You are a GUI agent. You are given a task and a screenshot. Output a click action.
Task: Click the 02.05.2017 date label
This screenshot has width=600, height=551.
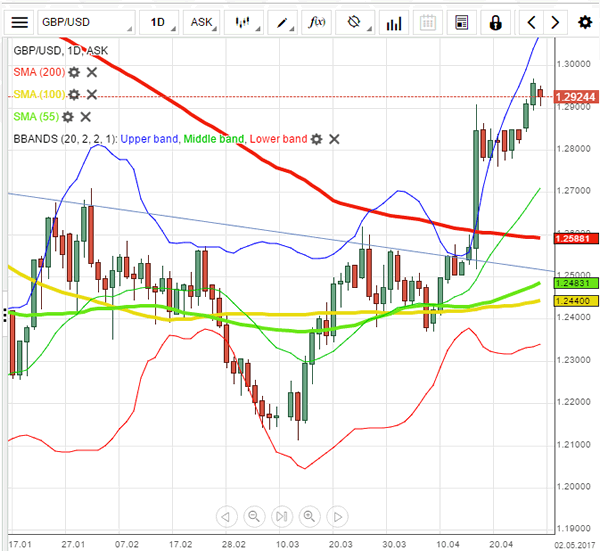[x=576, y=544]
